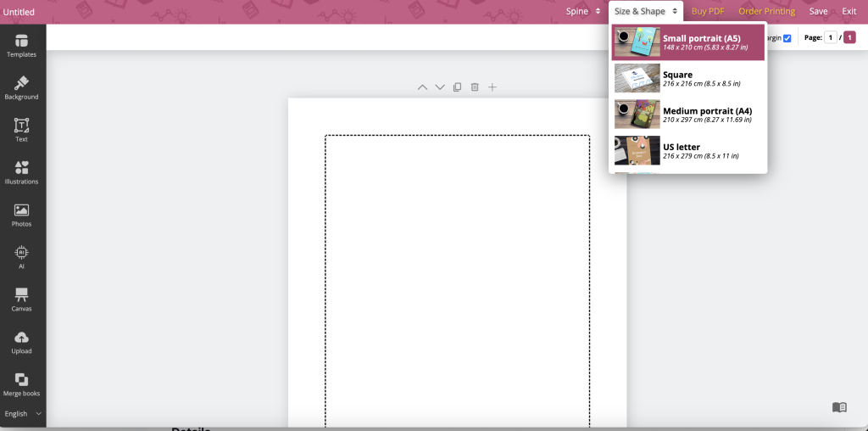The image size is (868, 431).
Task: Delete the page with the trash icon
Action: pyautogui.click(x=475, y=87)
